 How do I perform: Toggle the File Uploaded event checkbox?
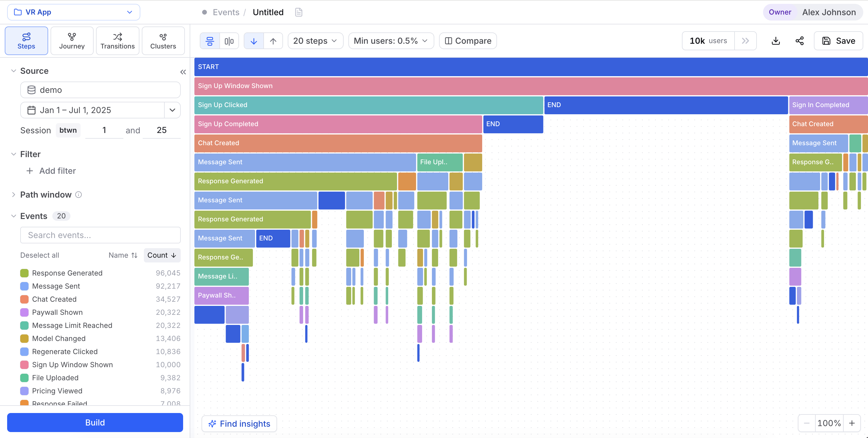24,378
